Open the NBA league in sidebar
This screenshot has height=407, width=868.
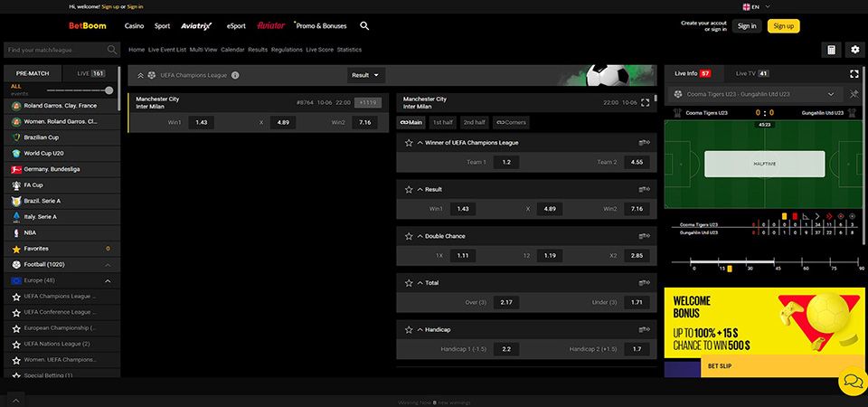62,233
